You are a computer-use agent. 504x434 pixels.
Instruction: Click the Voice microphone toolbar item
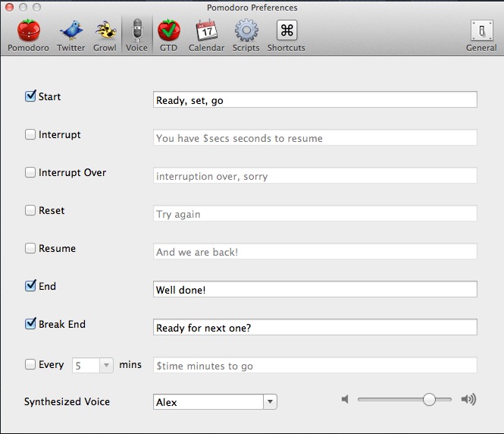(x=136, y=34)
